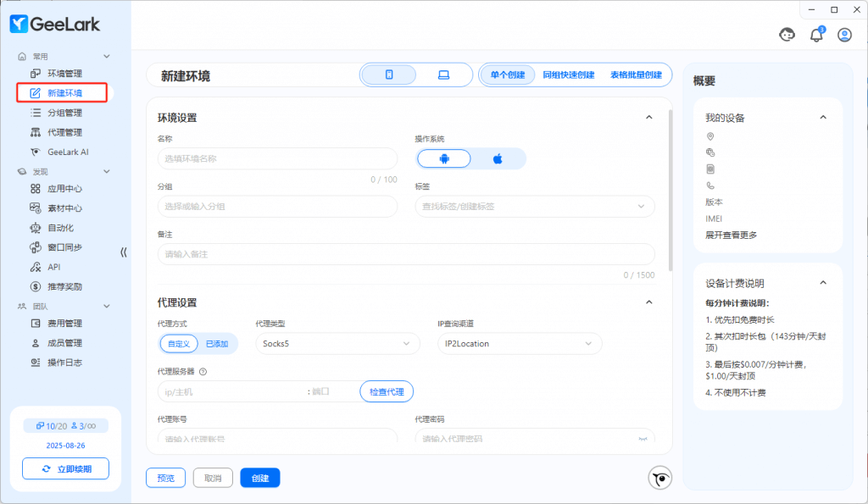Choose Apple iOS as the operating system

[x=498, y=158]
